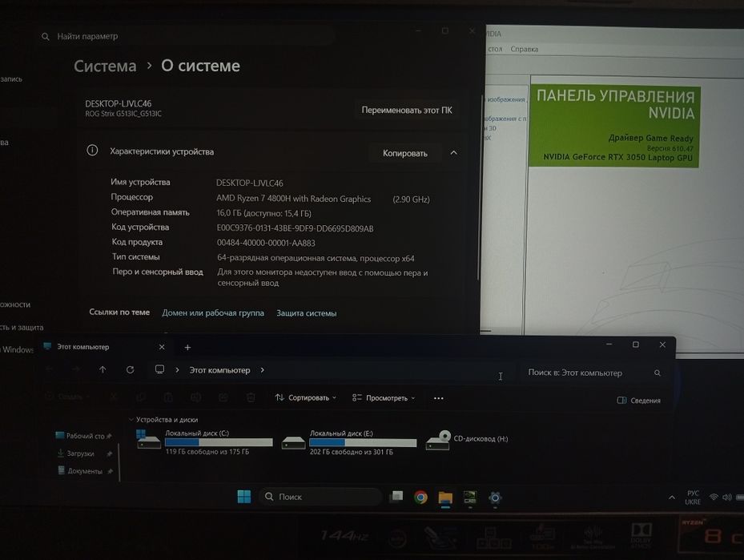Switch to Settings gear on the taskbar
744x560 pixels.
pos(495,498)
